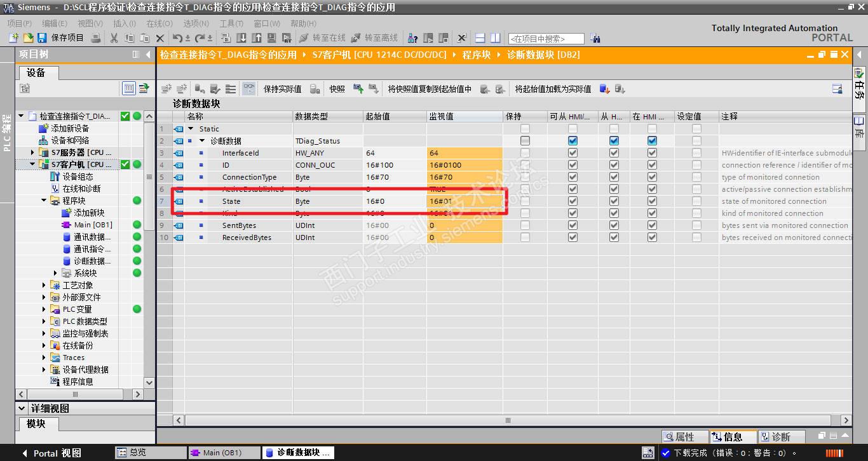Viewport: 868px width, 461px height.
Task: Click the 转至离线 button
Action: (374, 38)
